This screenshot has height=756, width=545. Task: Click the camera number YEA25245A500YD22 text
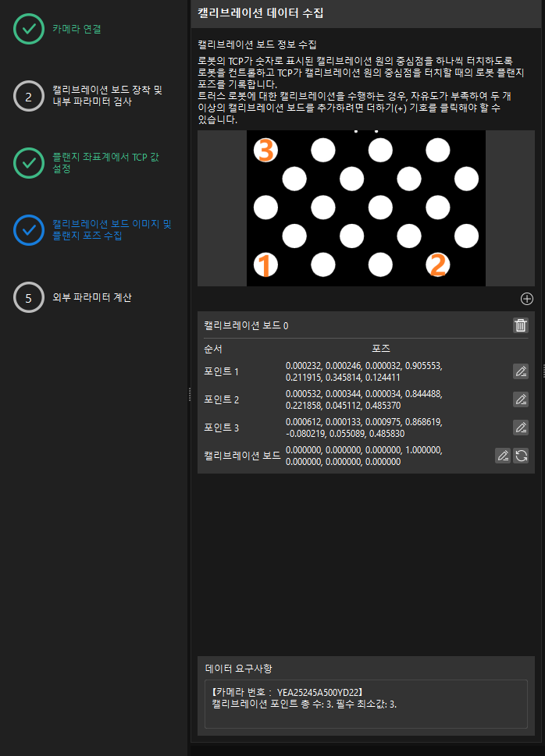pos(287,693)
